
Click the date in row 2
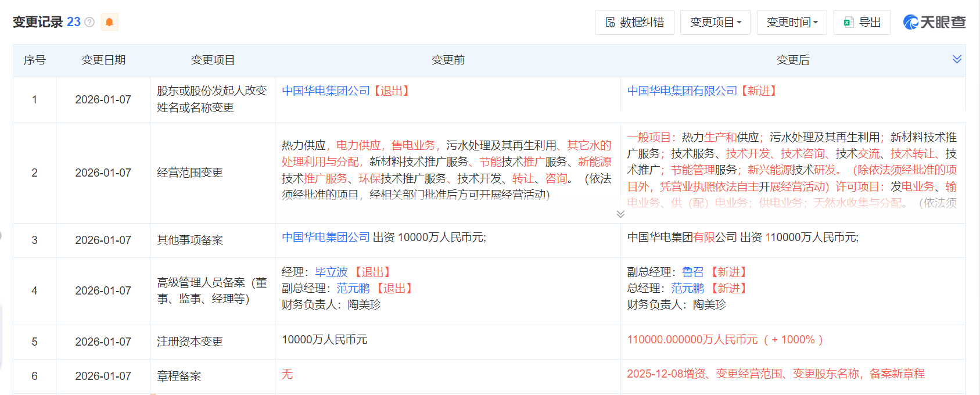[103, 173]
